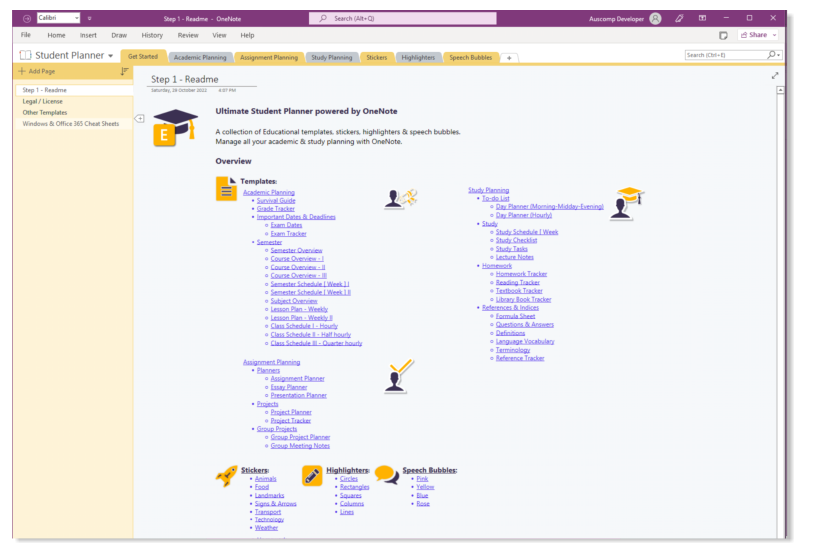Switch to Highlighters section tab

click(x=418, y=58)
